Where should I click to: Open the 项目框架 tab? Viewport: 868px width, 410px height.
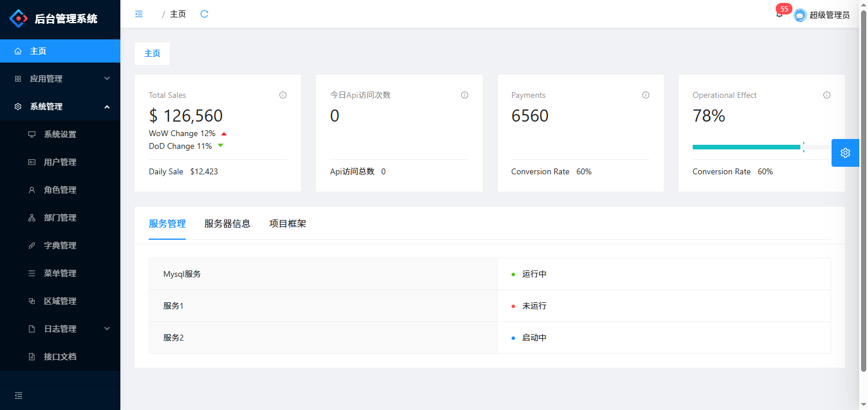click(x=288, y=224)
